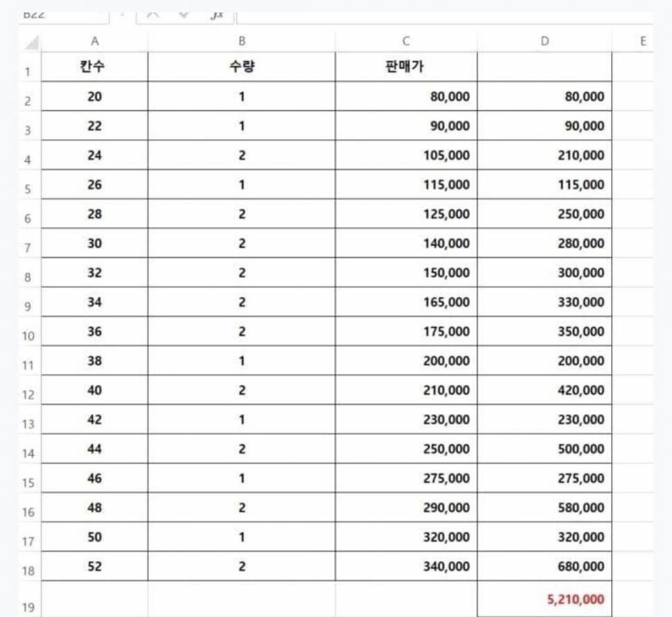Image resolution: width=672 pixels, height=617 pixels.
Task: Click cell A3 containing 22
Action: [95, 126]
